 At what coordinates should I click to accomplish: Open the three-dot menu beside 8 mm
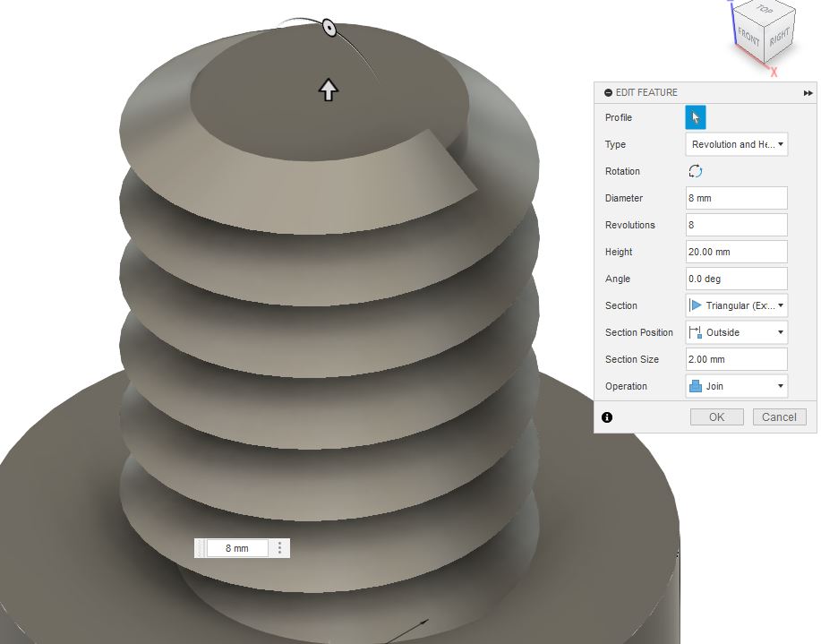(x=279, y=548)
